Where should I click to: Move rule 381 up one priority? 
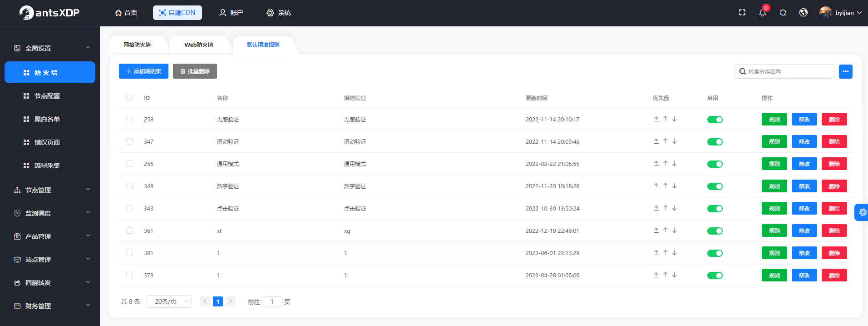coord(666,253)
